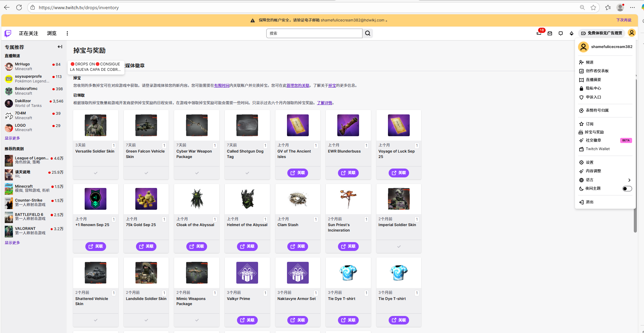Screen dimensions: 644x333
Task: Collapse the recommended channels sidebar
Action: coord(60,47)
